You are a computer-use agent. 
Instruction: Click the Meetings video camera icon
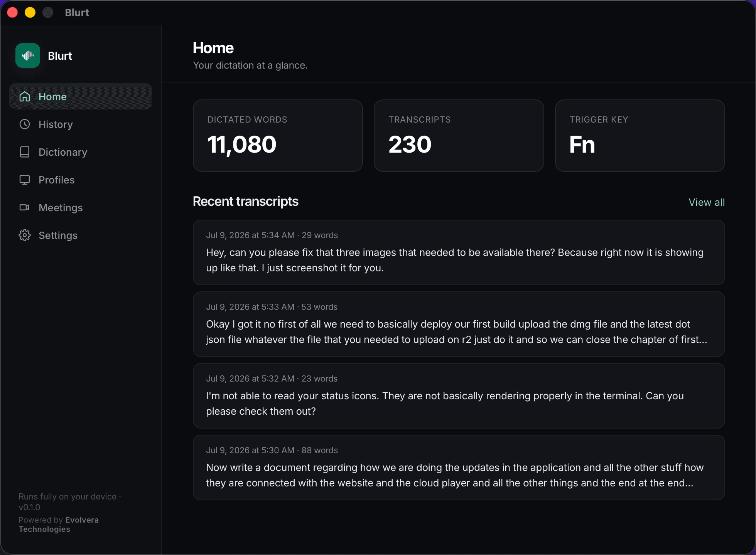[25, 207]
